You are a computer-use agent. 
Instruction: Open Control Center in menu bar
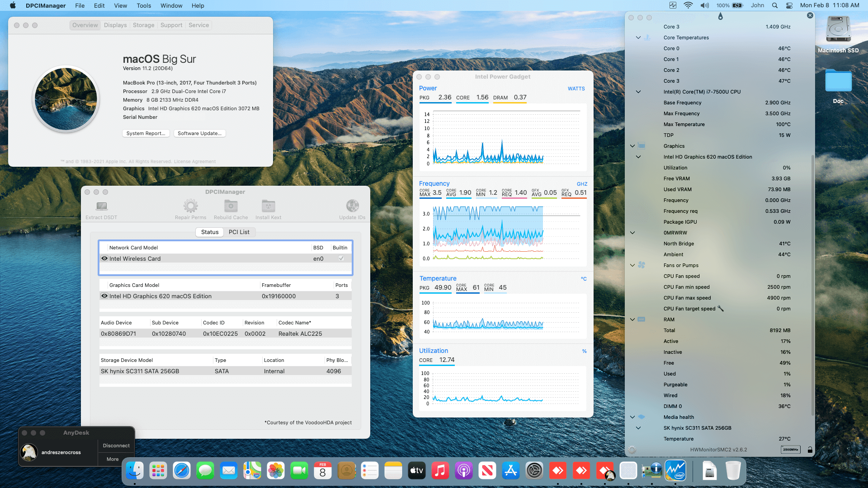click(x=789, y=5)
